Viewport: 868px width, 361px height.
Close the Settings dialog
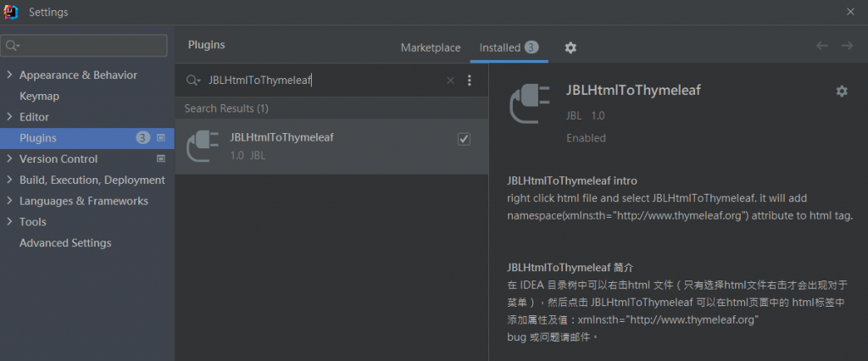(850, 12)
